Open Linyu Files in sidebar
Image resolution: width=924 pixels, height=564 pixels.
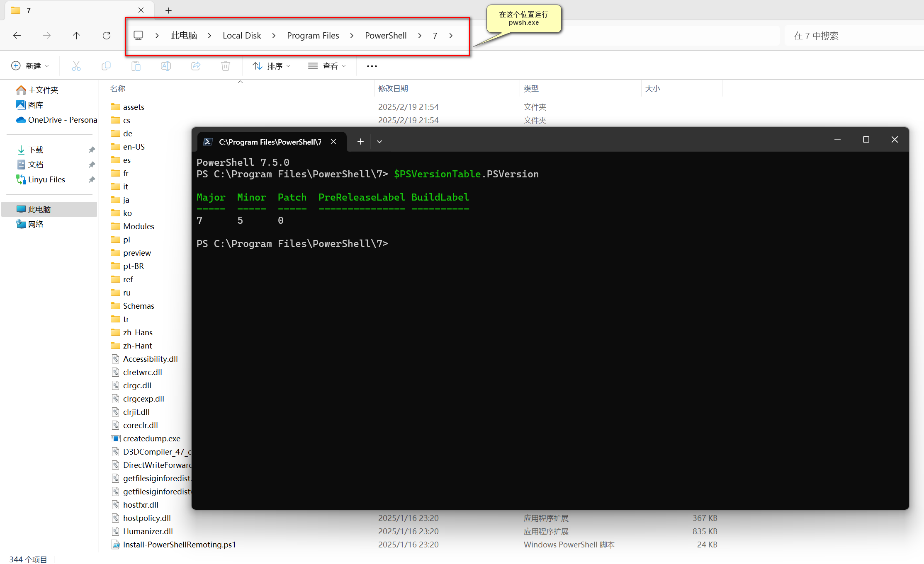(x=41, y=179)
